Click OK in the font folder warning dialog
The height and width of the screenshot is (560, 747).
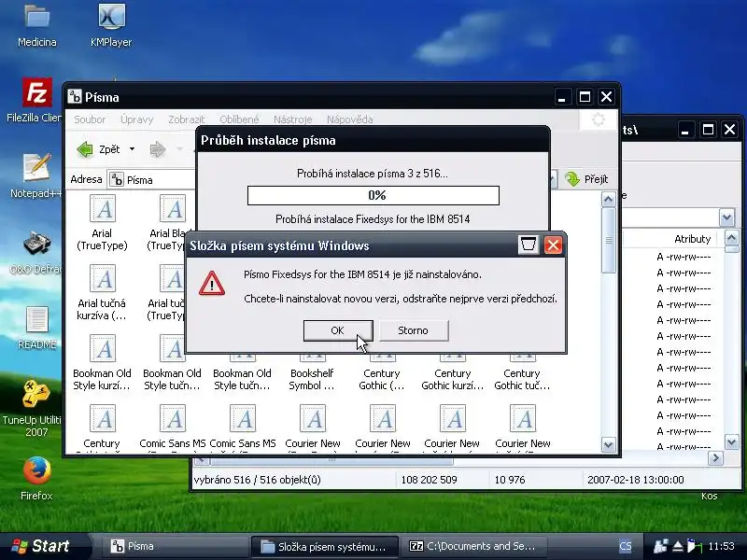[x=338, y=330]
